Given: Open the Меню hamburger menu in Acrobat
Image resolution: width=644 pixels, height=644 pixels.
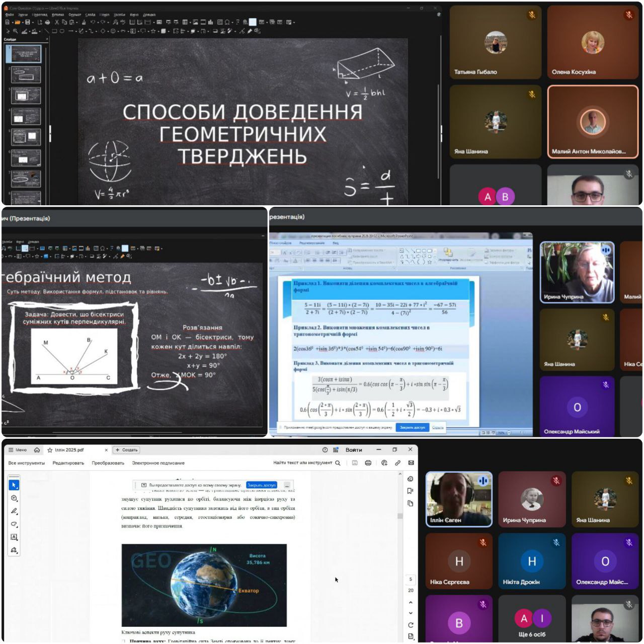Looking at the screenshot, I should (17, 450).
